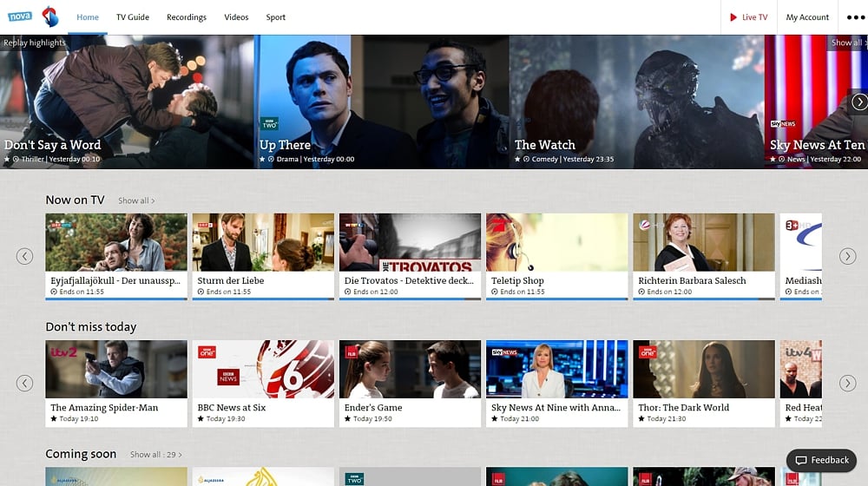The height and width of the screenshot is (486, 868).
Task: Go to previous Don't miss today items
Action: pyautogui.click(x=24, y=383)
